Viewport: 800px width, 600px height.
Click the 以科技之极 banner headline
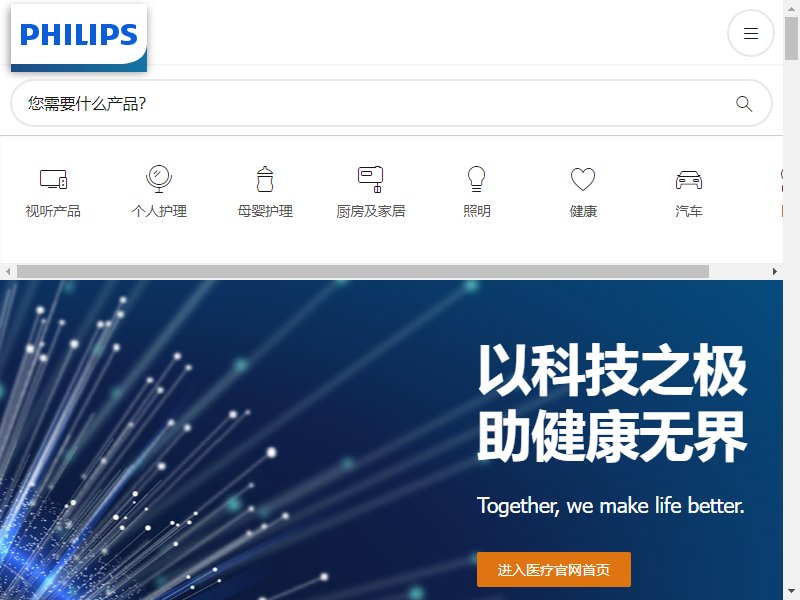[612, 370]
